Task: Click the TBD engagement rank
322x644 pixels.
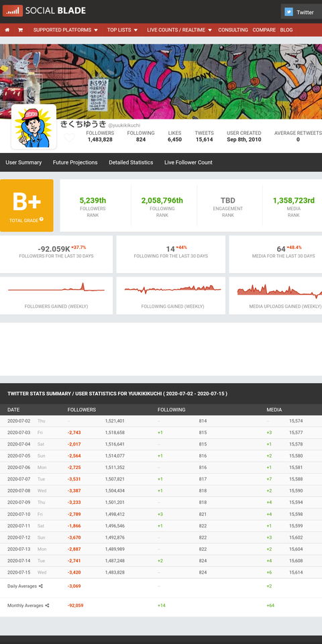Action: tap(228, 201)
